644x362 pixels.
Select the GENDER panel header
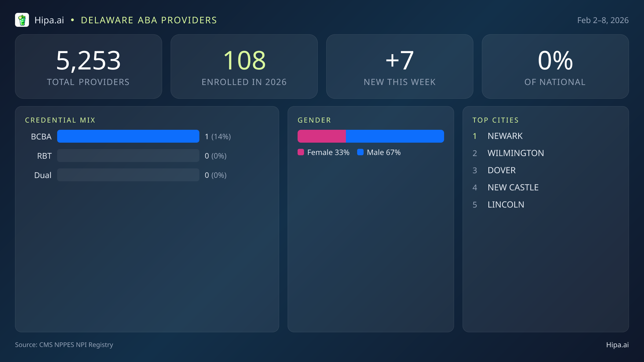(314, 120)
